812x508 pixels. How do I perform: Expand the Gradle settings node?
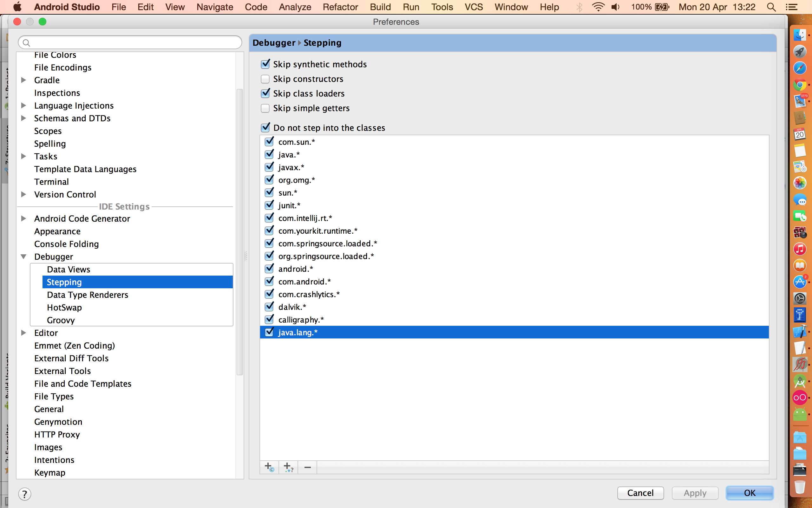click(x=23, y=80)
